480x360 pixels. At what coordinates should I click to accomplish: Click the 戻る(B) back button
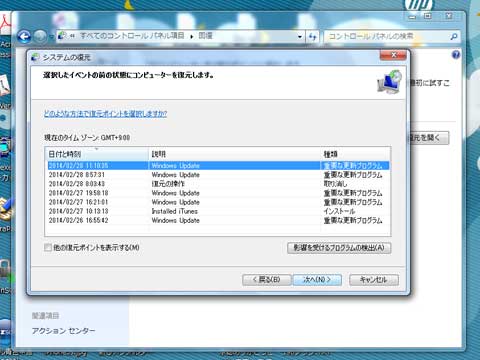[x=267, y=280]
